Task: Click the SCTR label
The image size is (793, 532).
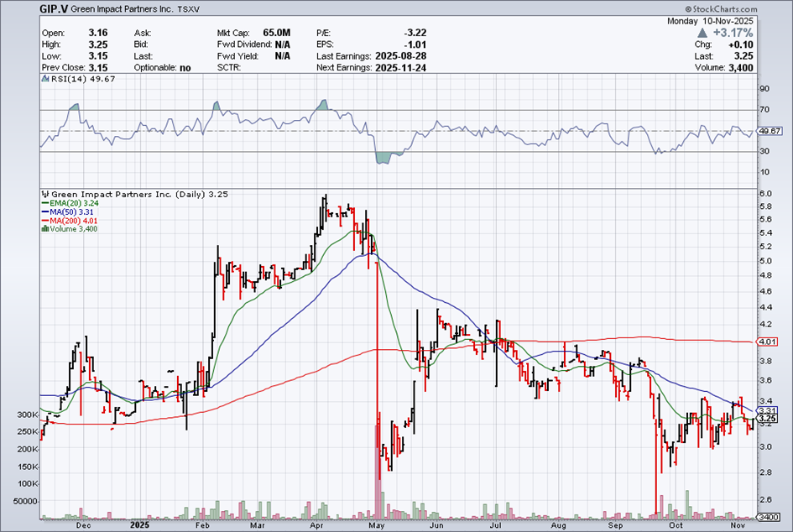Action: point(229,68)
